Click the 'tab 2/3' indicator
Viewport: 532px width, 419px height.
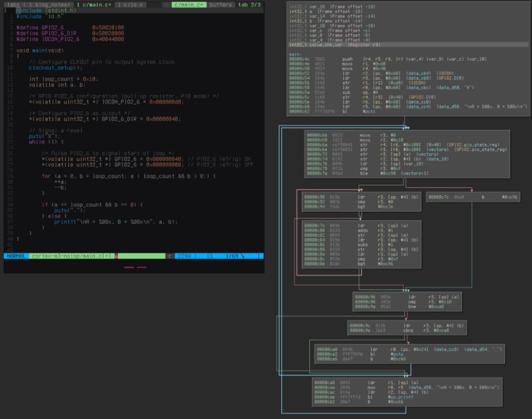[249, 5]
